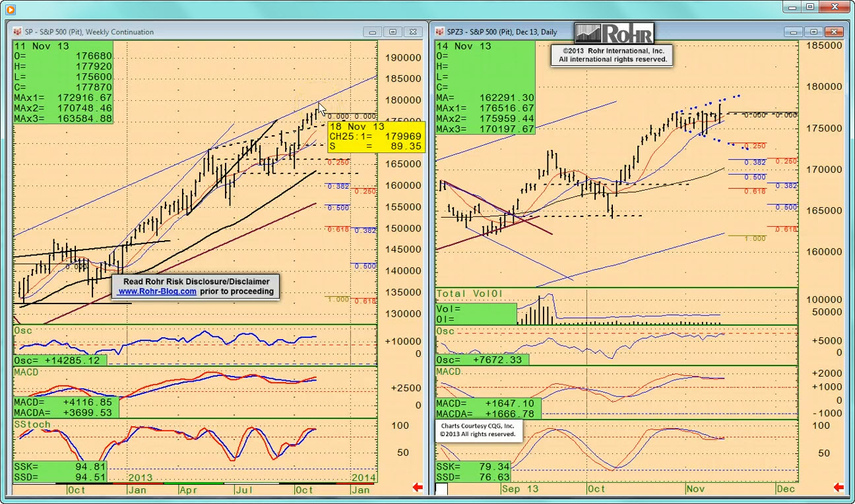855x504 pixels.
Task: Click the Rohr logo above the daily chart
Action: [x=614, y=33]
